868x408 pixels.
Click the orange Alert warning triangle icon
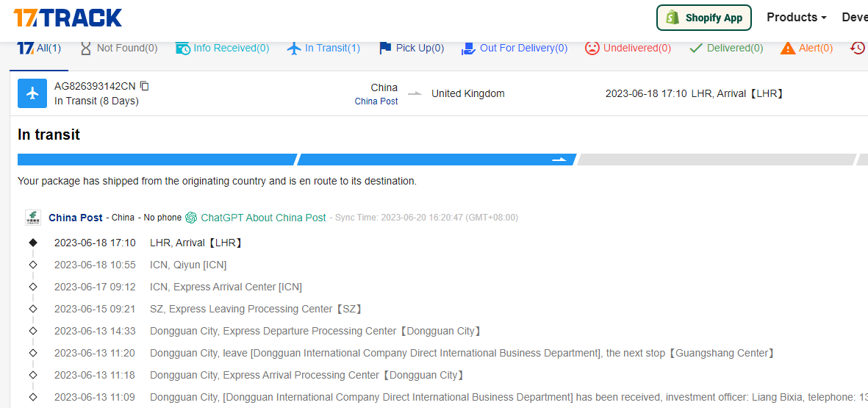tap(787, 49)
